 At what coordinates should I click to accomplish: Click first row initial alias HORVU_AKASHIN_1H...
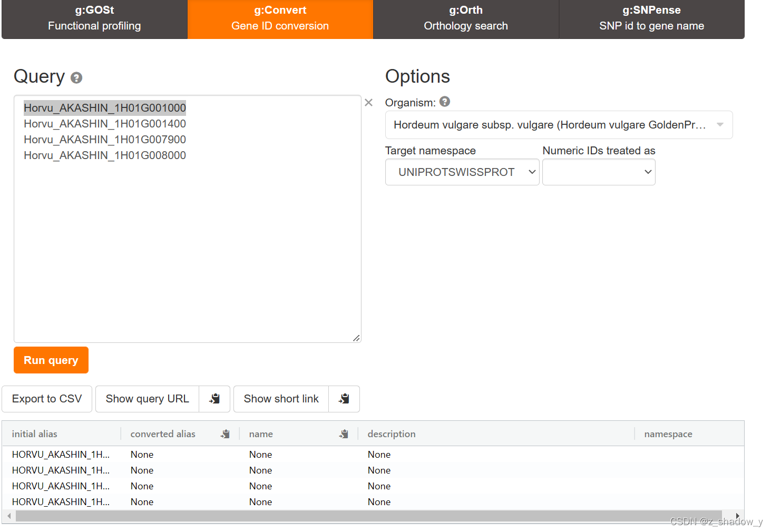(61, 455)
